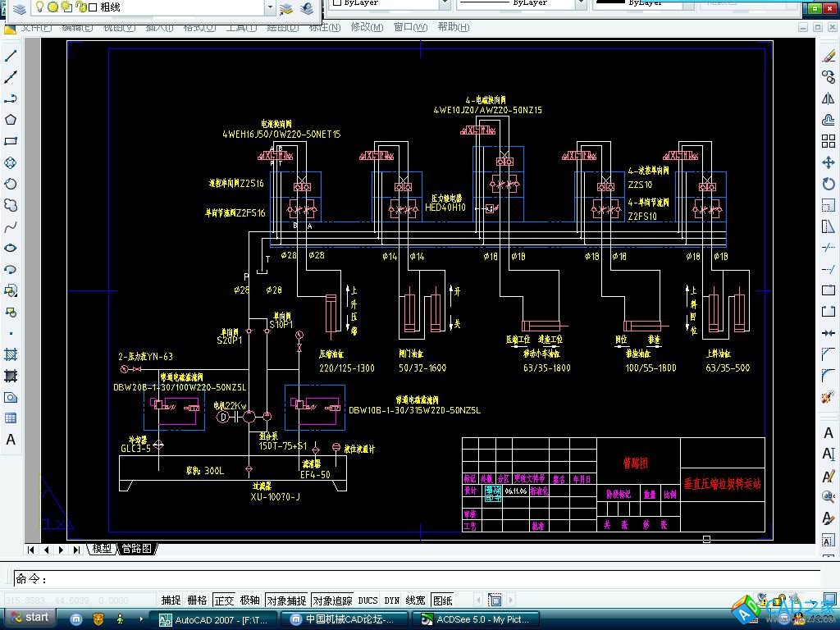
Task: Open the 修改(M) menu
Action: 367,27
